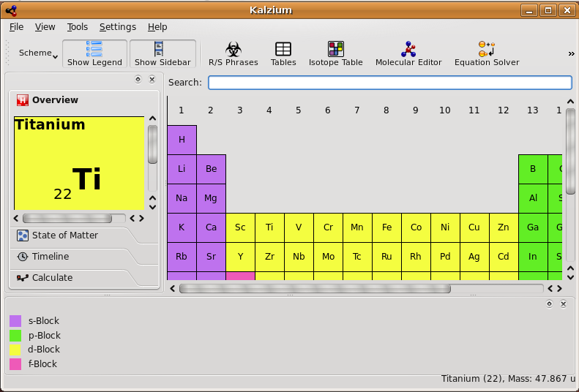Select Boron (B) element
The height and width of the screenshot is (392, 579).
(x=533, y=169)
